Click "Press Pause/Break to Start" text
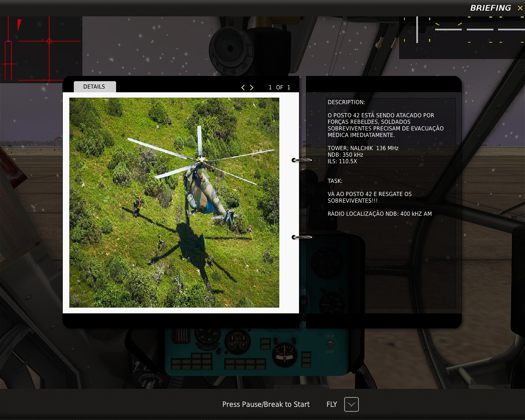The height and width of the screenshot is (420, 525). (x=266, y=404)
